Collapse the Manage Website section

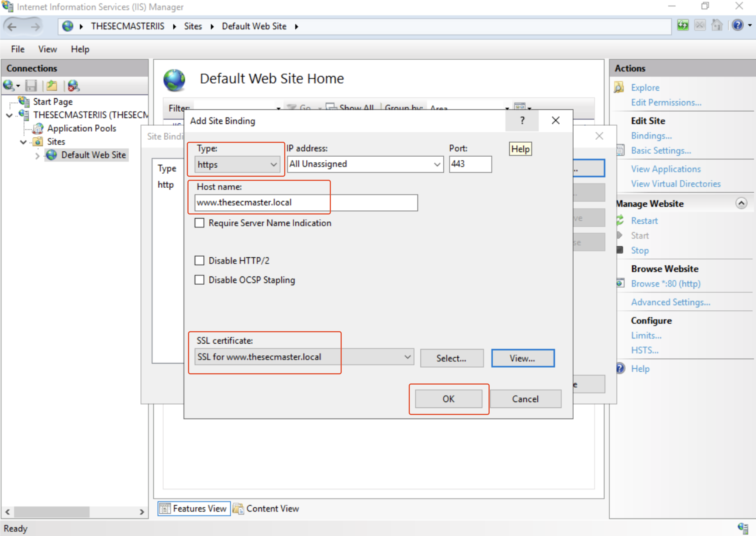point(741,203)
